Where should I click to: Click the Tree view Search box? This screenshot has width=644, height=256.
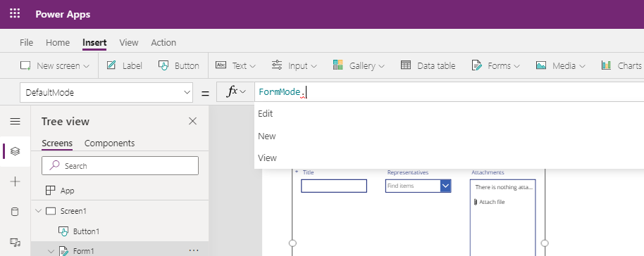(120, 166)
